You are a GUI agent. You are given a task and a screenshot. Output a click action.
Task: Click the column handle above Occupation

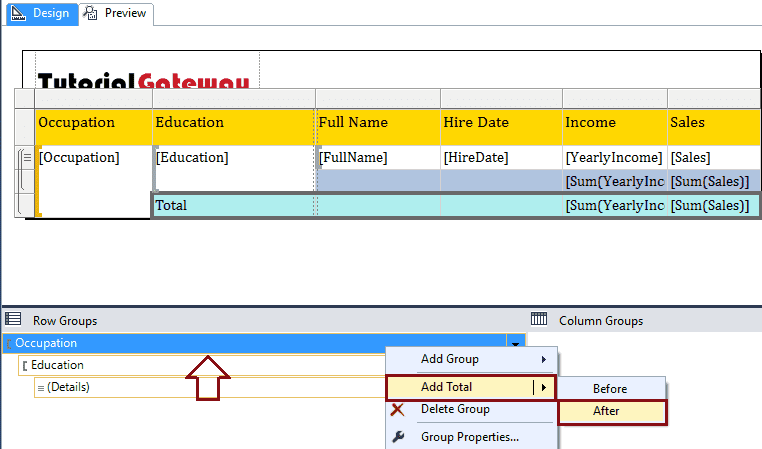tap(93, 99)
